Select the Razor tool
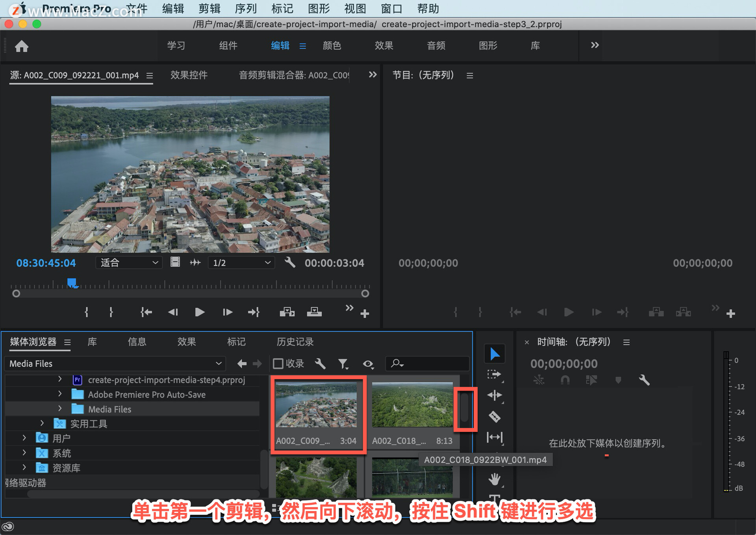This screenshot has height=535, width=756. coord(494,417)
